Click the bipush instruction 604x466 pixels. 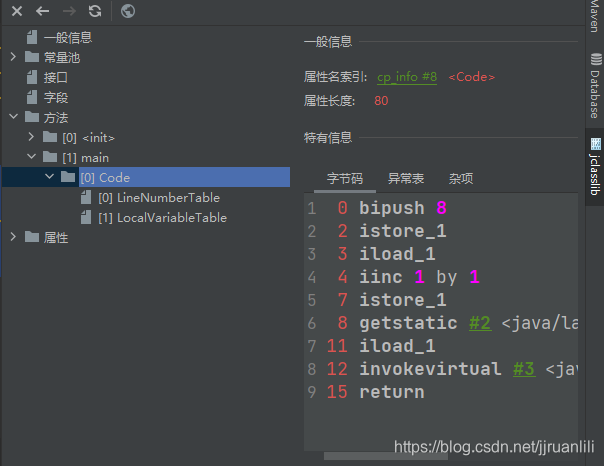click(392, 208)
